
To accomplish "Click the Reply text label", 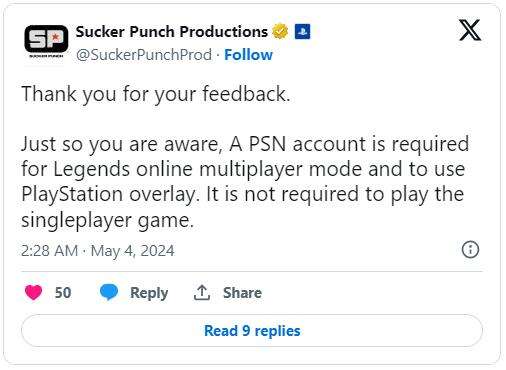I will pyautogui.click(x=149, y=293).
